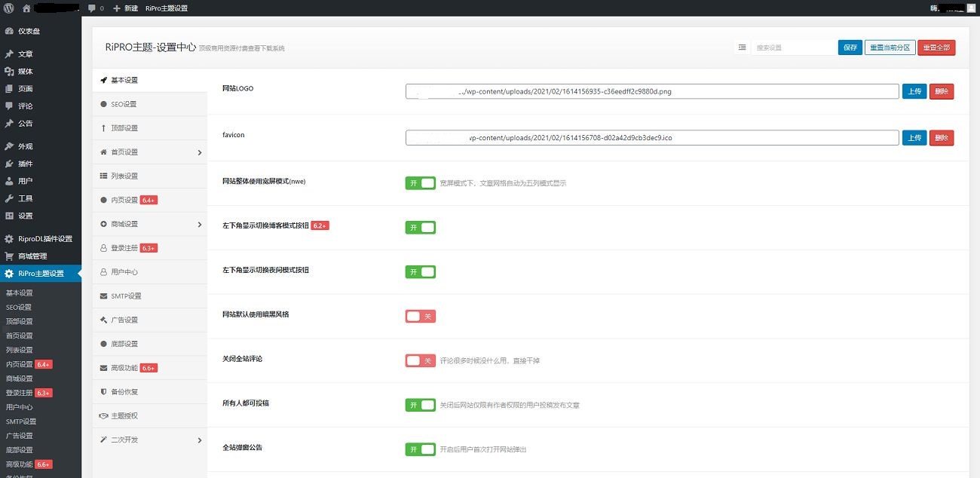980x478 pixels.
Task: Expand the 二次开发 chevron in settings tabs
Action: click(x=200, y=440)
